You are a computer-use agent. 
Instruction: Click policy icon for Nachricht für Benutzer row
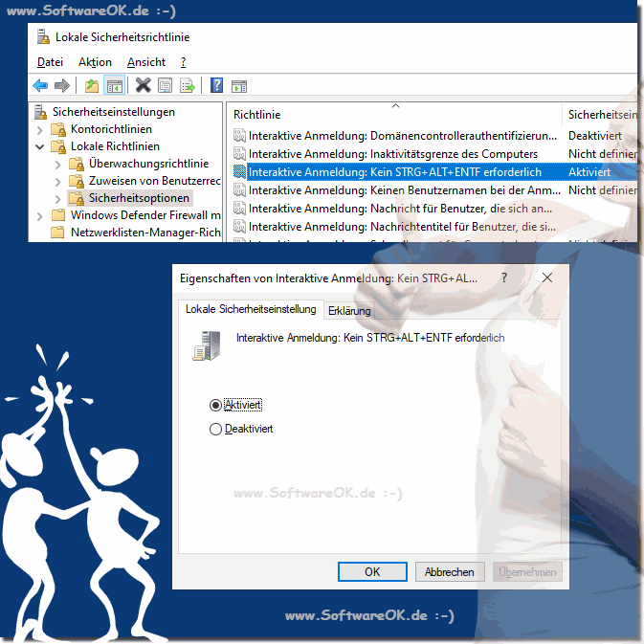pyautogui.click(x=239, y=208)
